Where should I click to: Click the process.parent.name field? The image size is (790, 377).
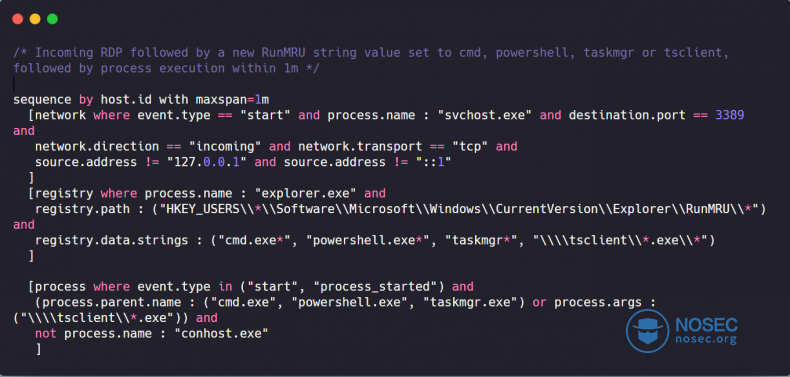[x=115, y=302]
